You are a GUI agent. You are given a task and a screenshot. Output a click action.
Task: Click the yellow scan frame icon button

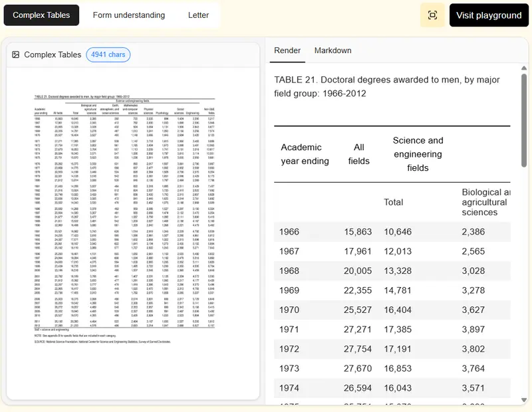tap(432, 15)
